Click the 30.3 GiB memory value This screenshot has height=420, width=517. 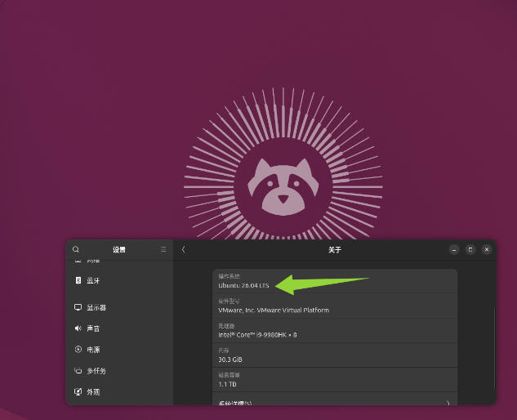pyautogui.click(x=230, y=360)
